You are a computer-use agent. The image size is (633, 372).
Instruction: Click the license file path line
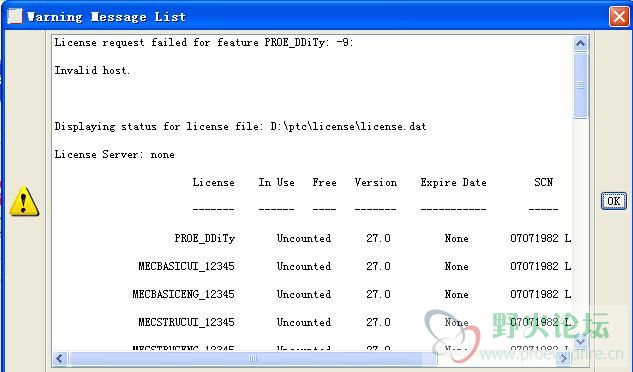point(240,126)
